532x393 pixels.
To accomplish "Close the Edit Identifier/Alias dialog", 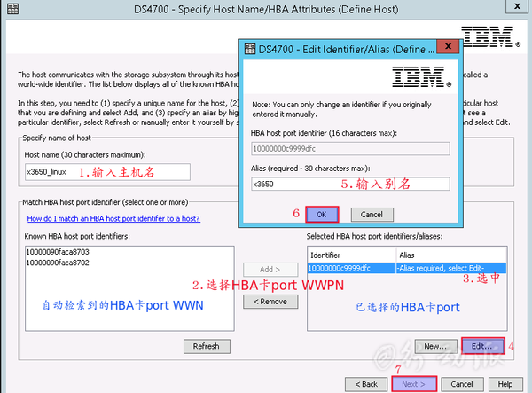I will [x=448, y=46].
